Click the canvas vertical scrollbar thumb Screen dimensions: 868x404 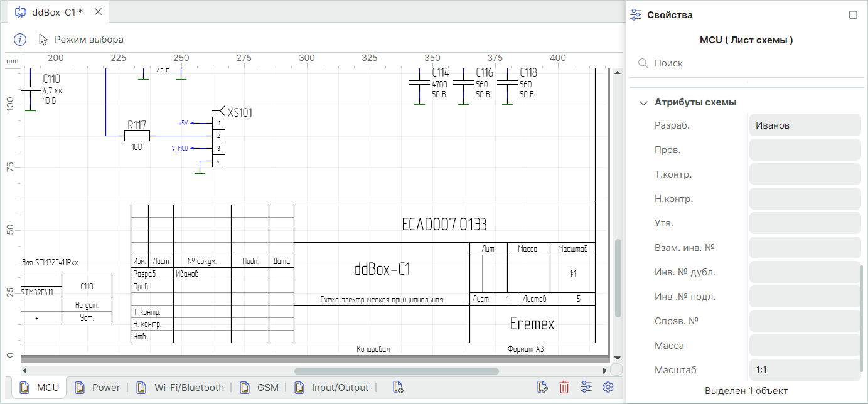(x=618, y=278)
